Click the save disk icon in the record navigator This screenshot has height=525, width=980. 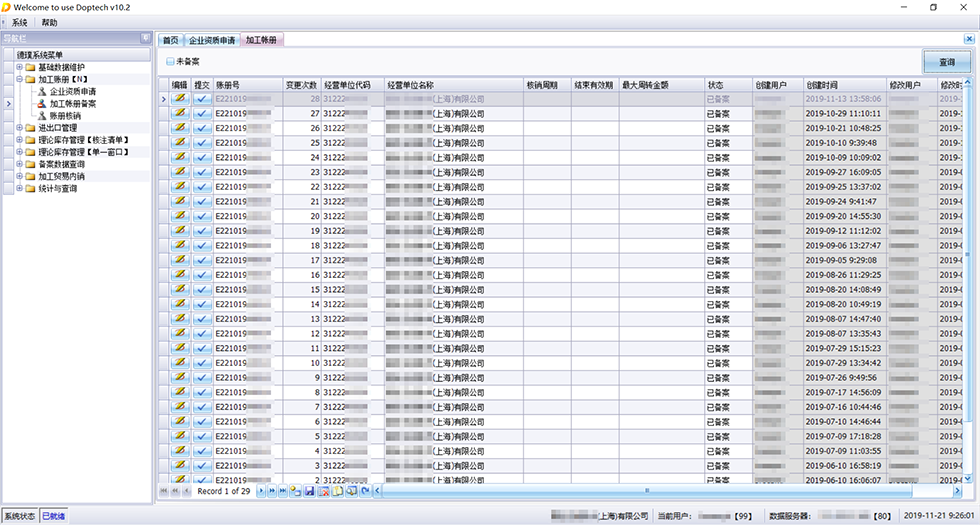tap(310, 491)
